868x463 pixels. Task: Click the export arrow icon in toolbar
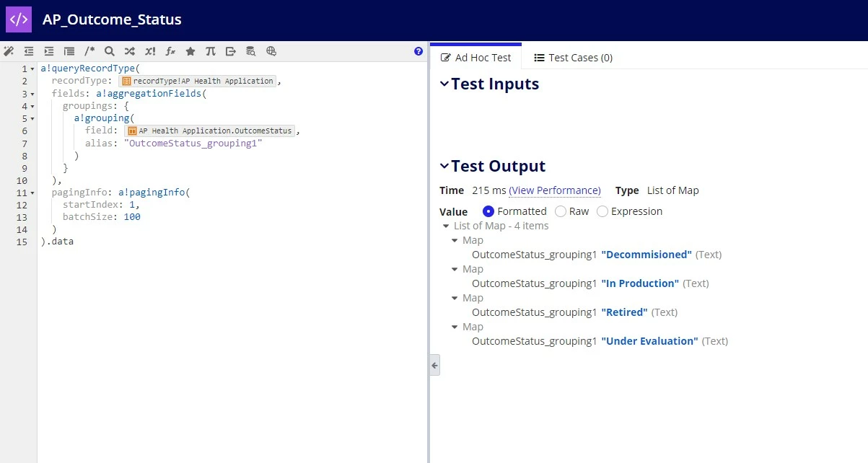231,51
